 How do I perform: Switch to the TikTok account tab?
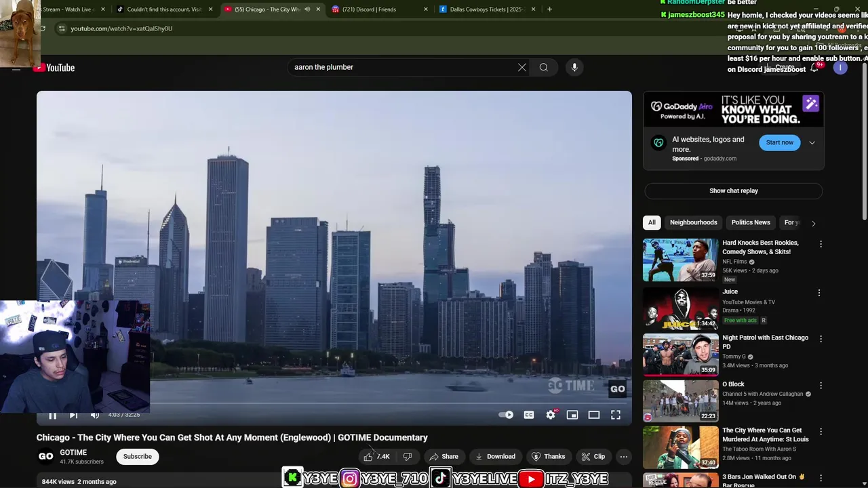pos(163,9)
